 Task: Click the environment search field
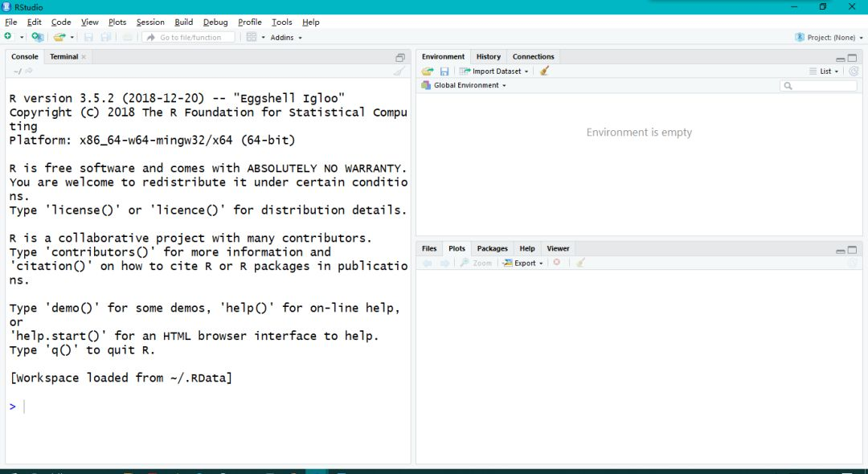[818, 86]
